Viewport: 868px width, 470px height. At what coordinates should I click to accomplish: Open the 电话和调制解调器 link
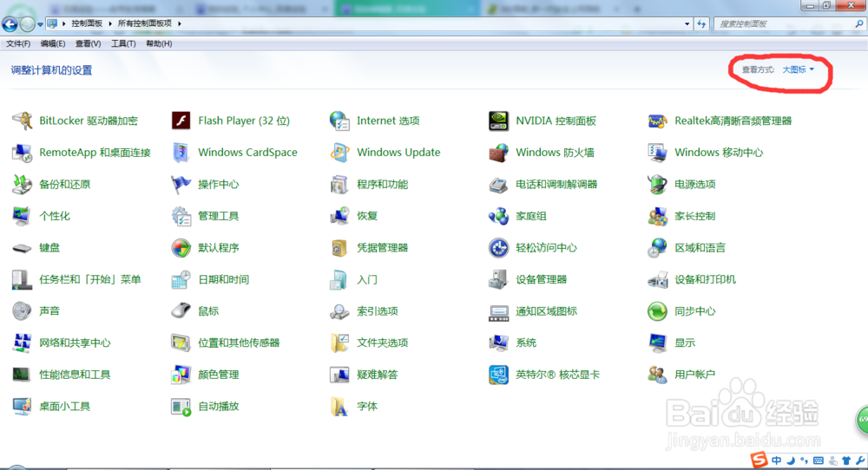tap(556, 184)
